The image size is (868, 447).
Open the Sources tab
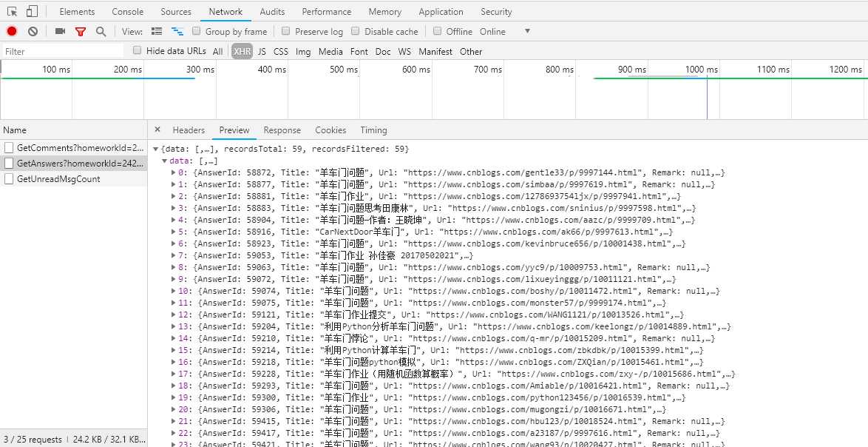point(176,12)
